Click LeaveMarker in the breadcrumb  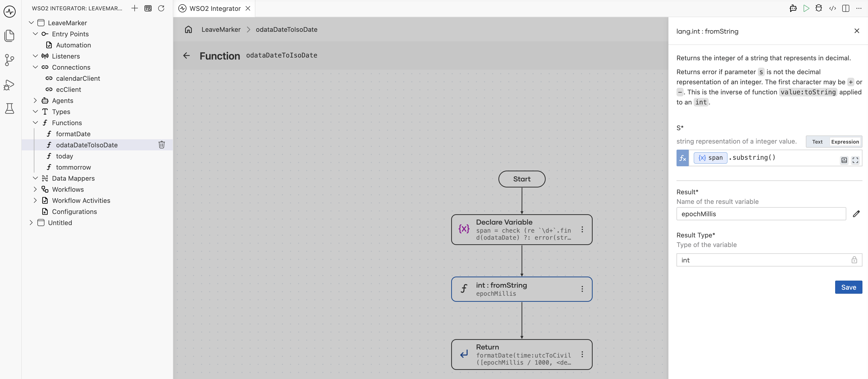point(221,29)
